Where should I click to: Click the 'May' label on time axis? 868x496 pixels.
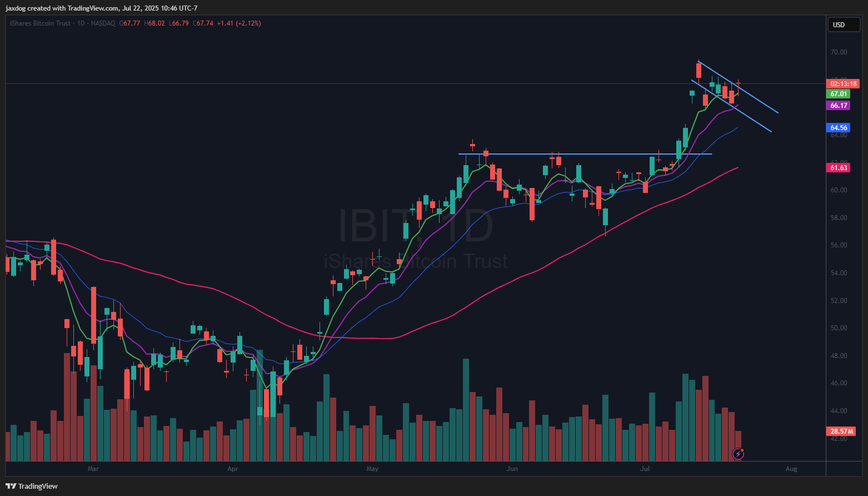click(372, 469)
